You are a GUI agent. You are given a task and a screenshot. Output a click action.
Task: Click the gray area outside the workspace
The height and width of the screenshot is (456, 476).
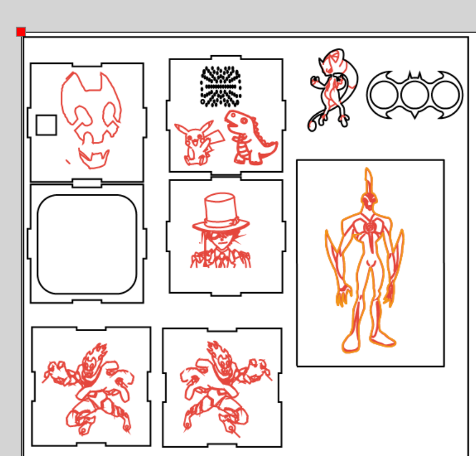click(x=243, y=14)
